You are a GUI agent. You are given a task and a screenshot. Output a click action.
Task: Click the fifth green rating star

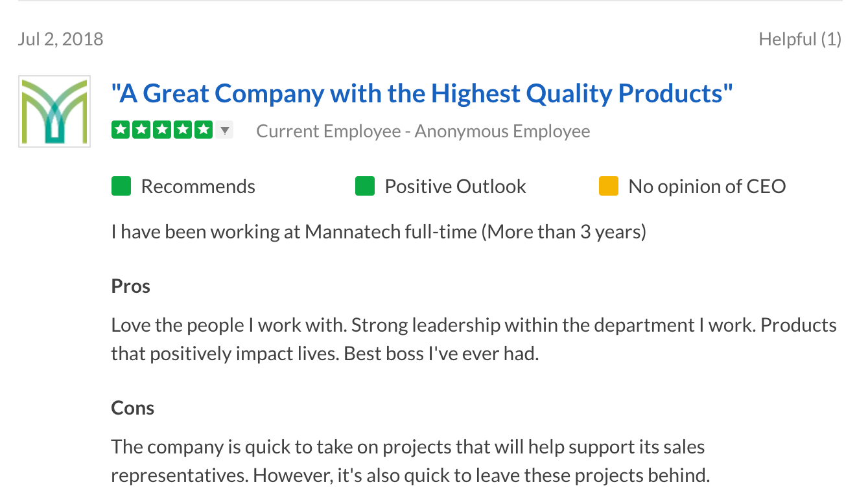tap(204, 130)
